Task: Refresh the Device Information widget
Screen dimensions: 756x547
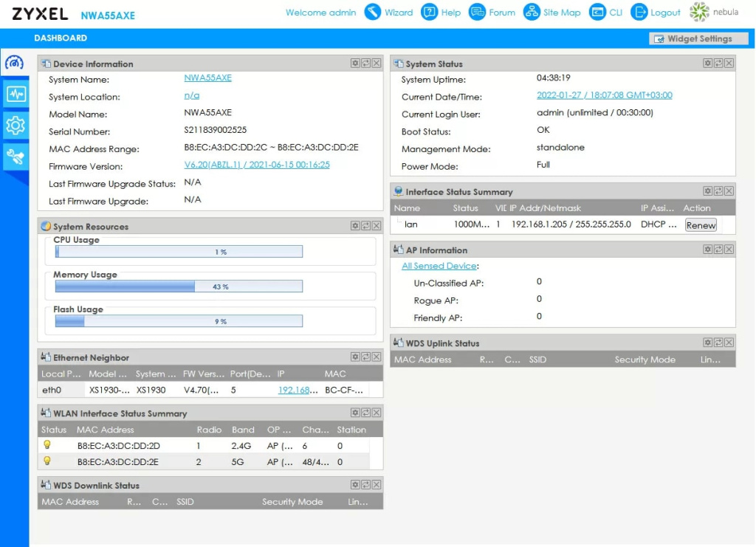Action: [365, 63]
